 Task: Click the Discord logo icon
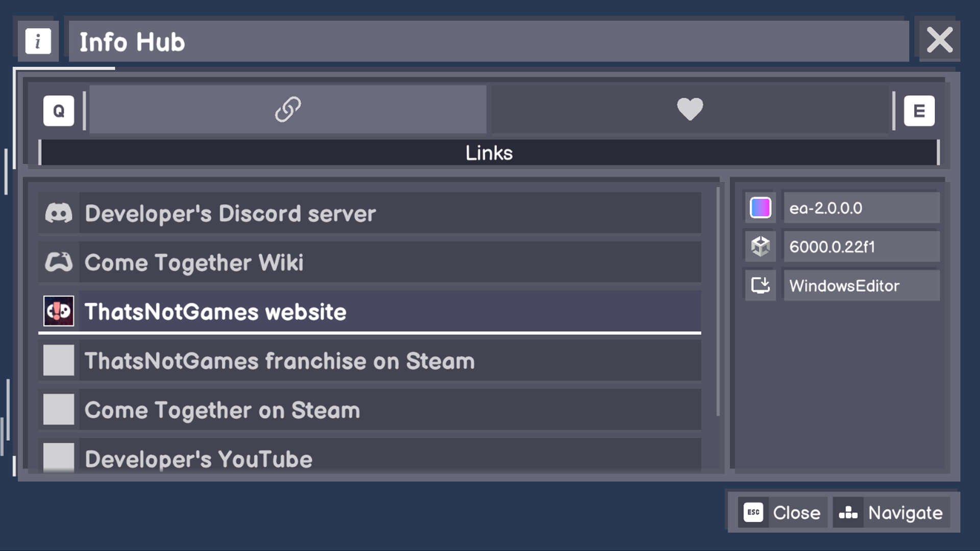tap(59, 213)
